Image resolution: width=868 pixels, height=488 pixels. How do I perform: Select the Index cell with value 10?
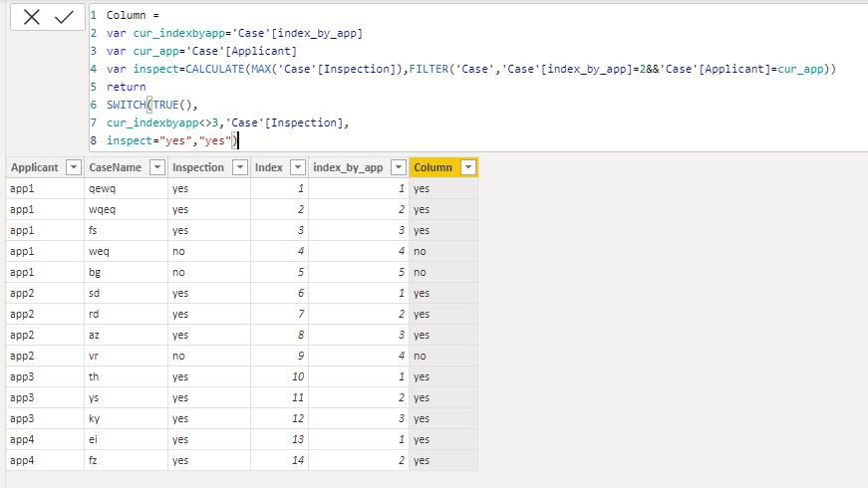tap(280, 376)
